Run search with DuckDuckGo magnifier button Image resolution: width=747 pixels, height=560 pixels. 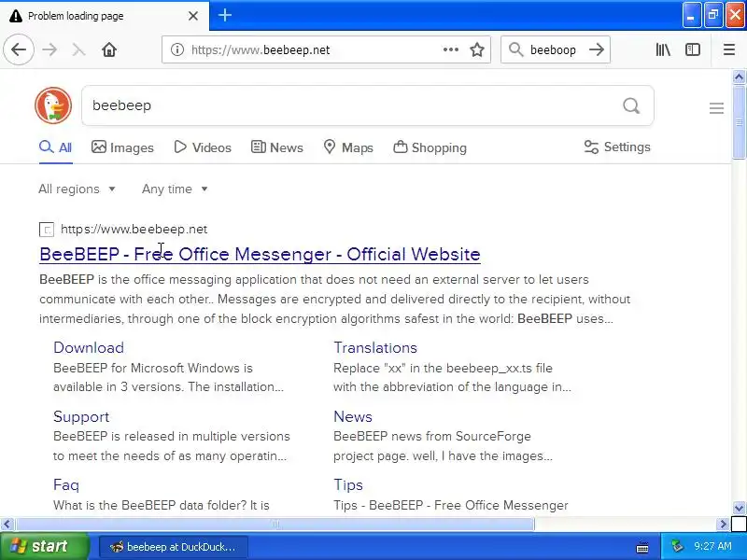(631, 105)
